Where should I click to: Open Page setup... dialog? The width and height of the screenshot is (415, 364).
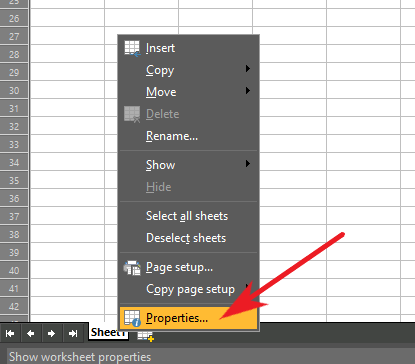click(189, 267)
